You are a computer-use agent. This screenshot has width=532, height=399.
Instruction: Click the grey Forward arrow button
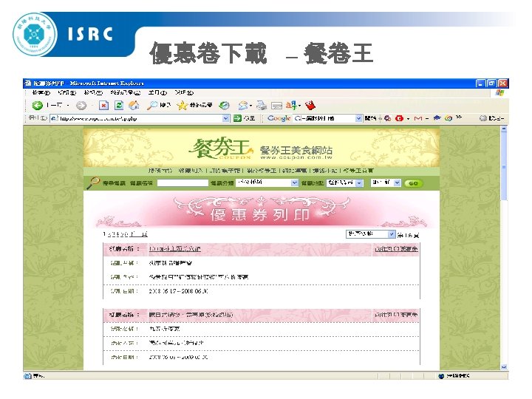coord(81,106)
